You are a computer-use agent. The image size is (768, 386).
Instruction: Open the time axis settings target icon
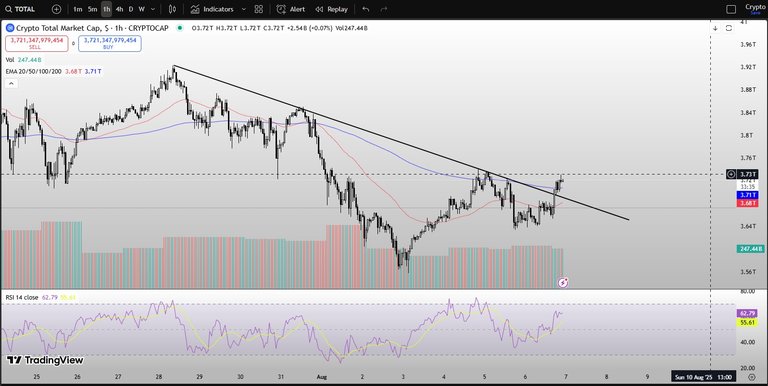point(751,377)
